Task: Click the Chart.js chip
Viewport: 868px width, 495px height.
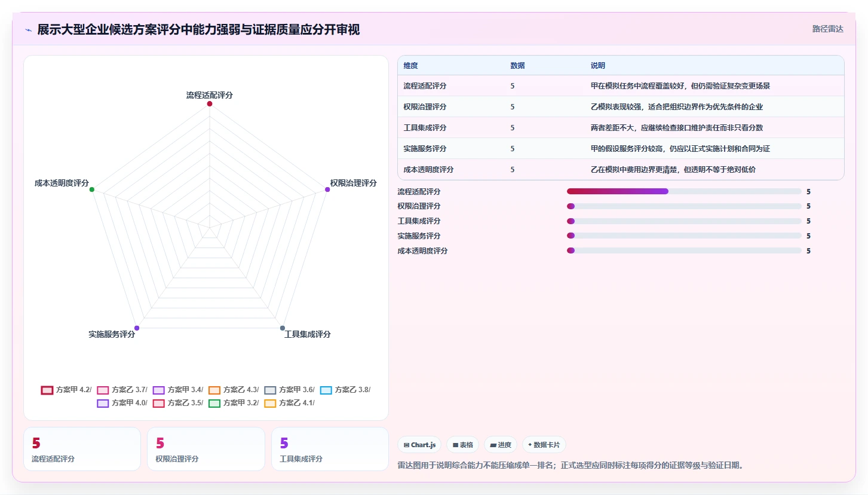Action: pos(419,445)
